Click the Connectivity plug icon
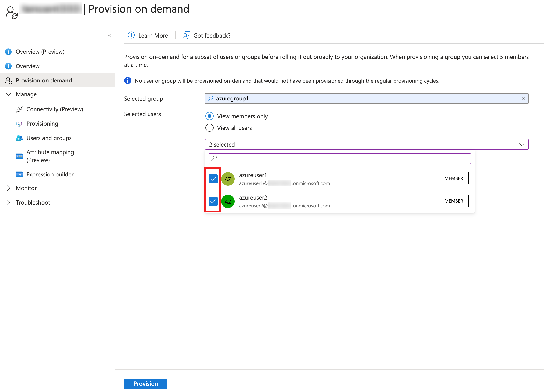544x392 pixels. [19, 109]
